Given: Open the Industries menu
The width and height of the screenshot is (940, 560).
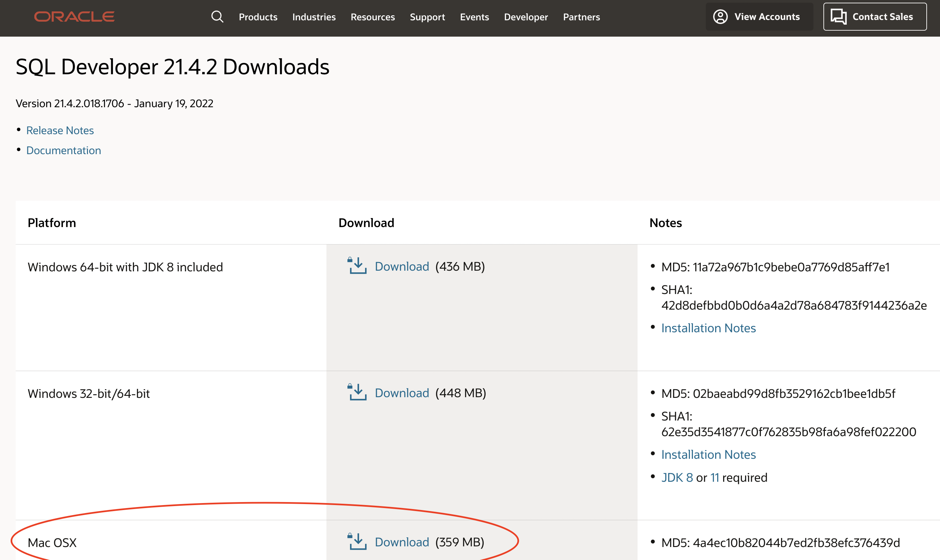Looking at the screenshot, I should point(314,17).
